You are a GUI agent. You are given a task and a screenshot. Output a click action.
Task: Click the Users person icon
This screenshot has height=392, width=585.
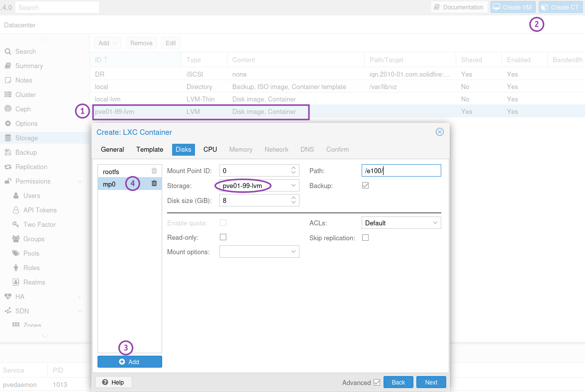(x=16, y=196)
